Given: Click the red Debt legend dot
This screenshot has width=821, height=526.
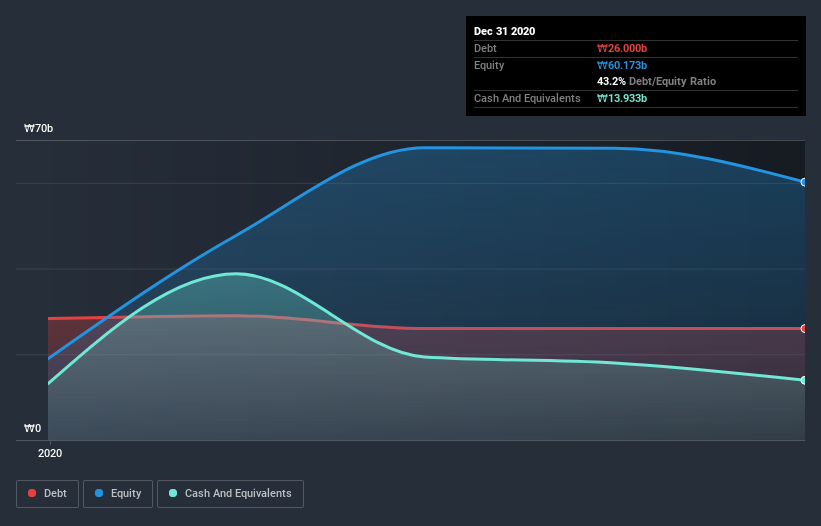Looking at the screenshot, I should 32,493.
